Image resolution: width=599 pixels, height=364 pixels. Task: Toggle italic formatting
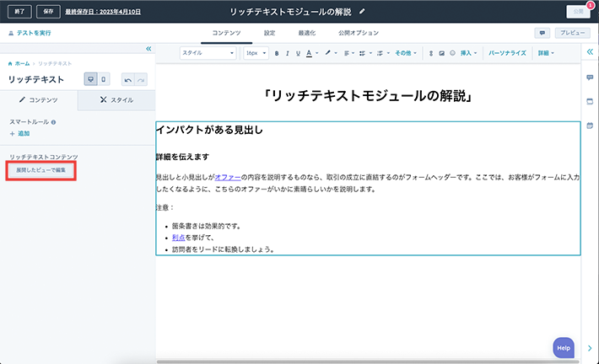288,53
